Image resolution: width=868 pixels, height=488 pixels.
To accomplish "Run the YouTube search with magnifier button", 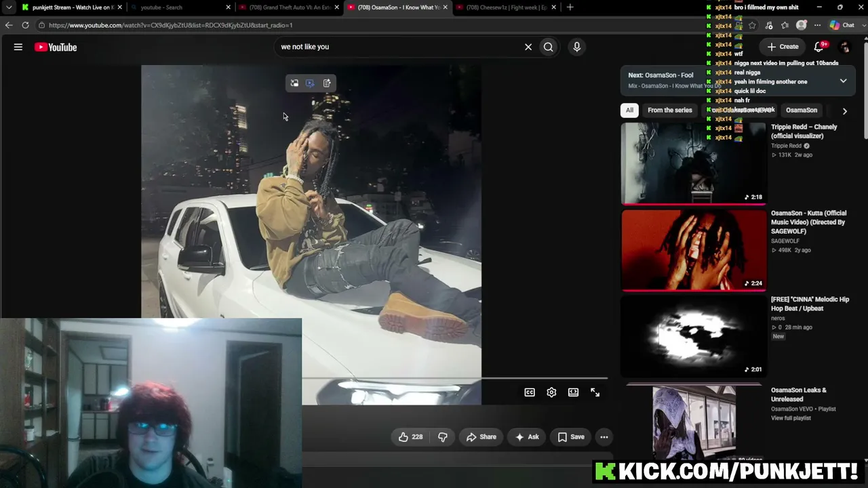I will click(549, 47).
